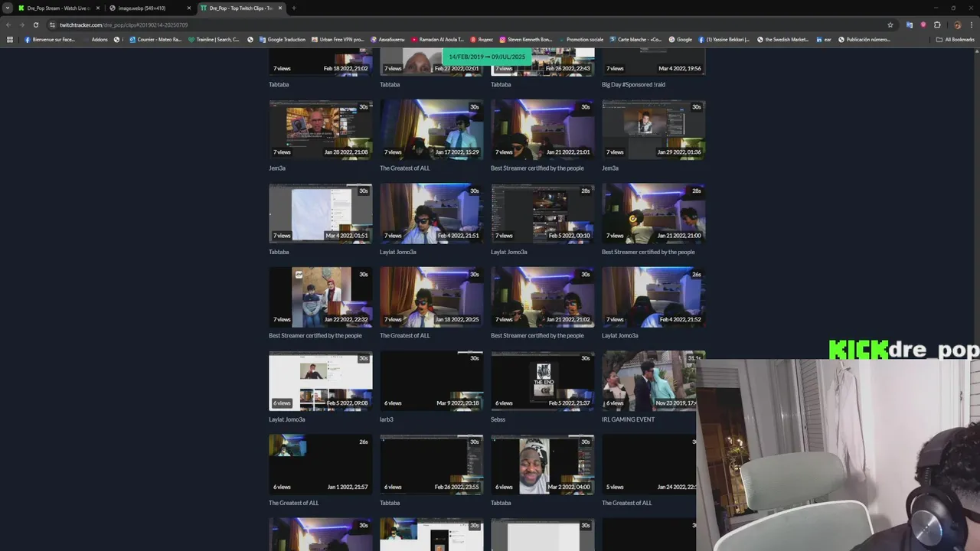Open Ramadan Al Aoula YouTube bookmark
This screenshot has height=551, width=980.
(438, 39)
